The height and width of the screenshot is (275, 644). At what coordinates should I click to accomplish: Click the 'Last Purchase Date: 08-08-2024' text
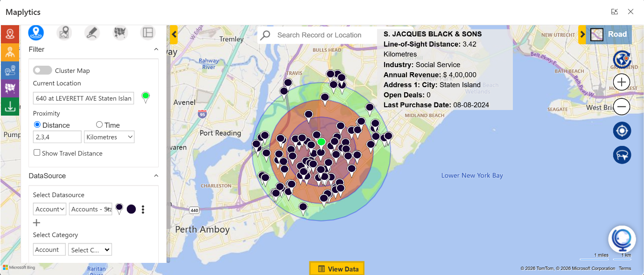[x=436, y=105]
